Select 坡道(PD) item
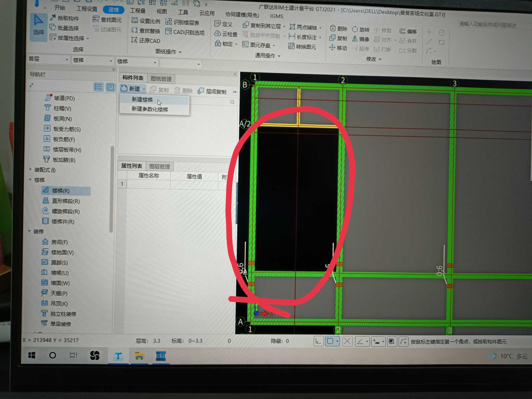 coord(60,98)
